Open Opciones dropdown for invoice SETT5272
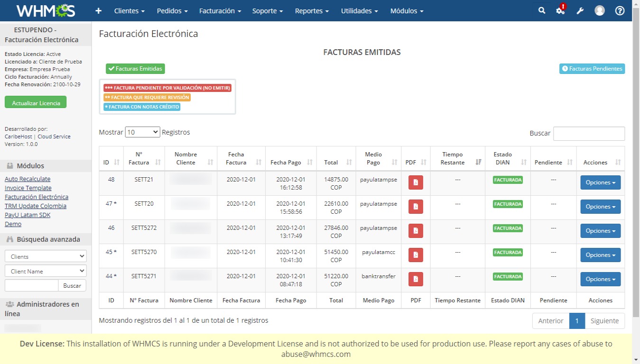This screenshot has width=640, height=364. coord(601,231)
